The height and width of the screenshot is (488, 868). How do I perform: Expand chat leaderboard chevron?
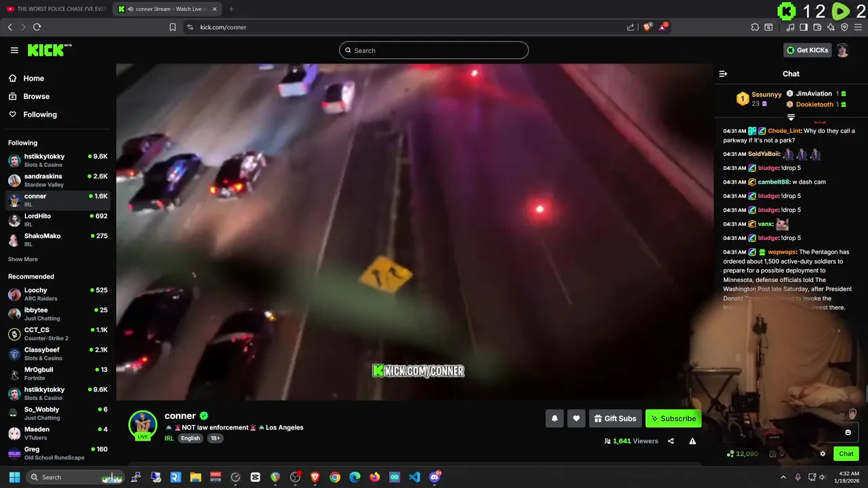791,117
